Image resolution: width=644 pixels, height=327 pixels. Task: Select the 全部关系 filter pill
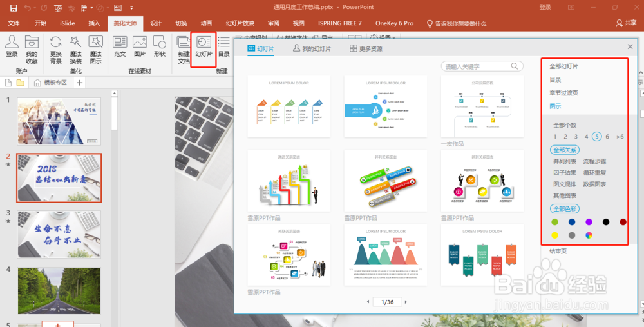(565, 150)
